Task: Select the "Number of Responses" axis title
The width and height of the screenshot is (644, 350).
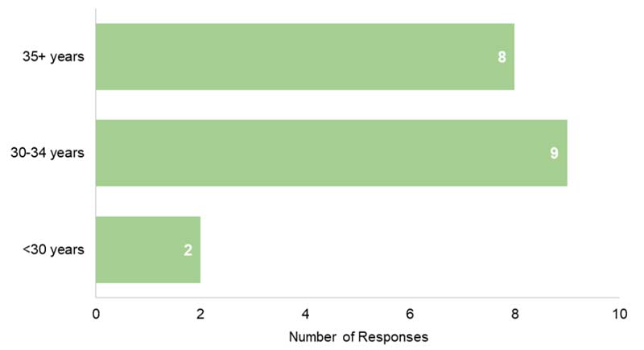Action: coord(357,335)
